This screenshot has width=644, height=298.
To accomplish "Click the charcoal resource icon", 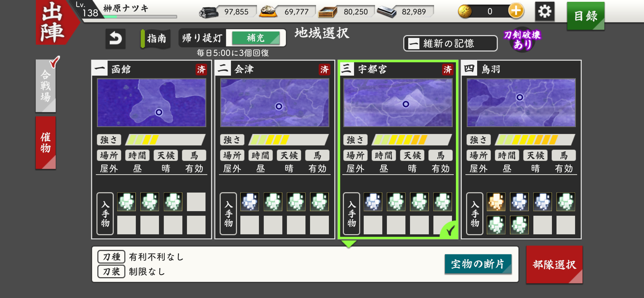I will pos(209,12).
